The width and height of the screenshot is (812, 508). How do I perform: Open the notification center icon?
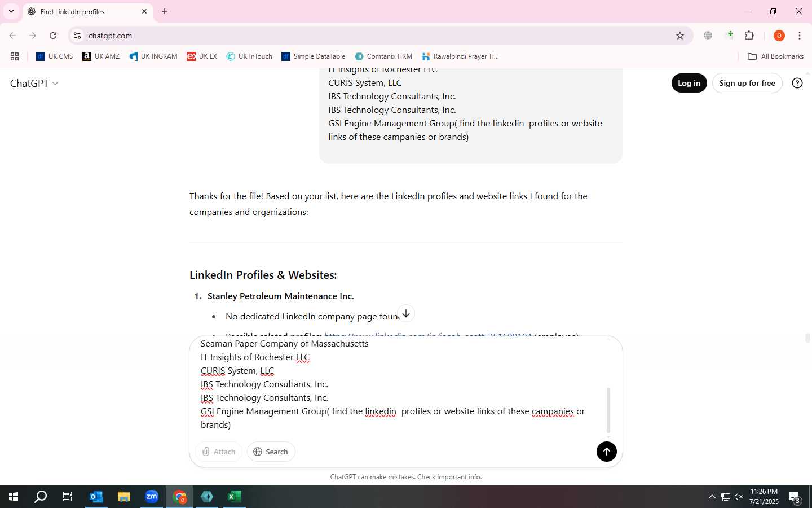pyautogui.click(x=795, y=498)
